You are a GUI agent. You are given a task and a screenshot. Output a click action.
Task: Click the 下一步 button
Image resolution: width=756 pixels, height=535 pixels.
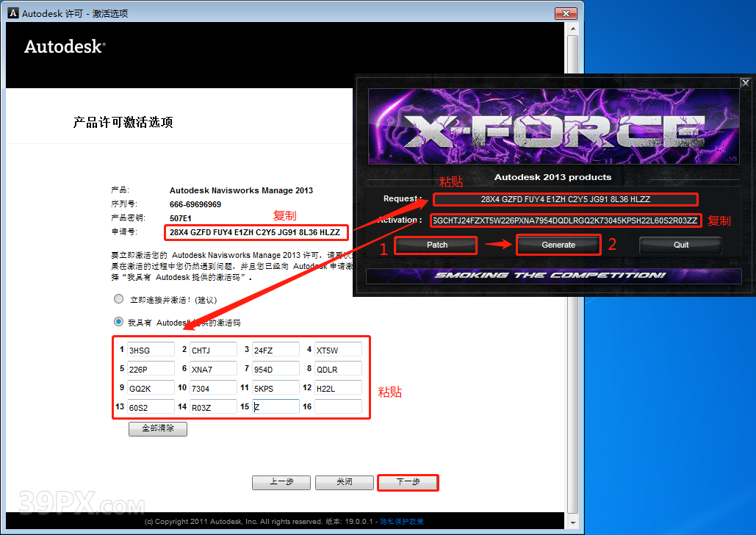tap(408, 483)
